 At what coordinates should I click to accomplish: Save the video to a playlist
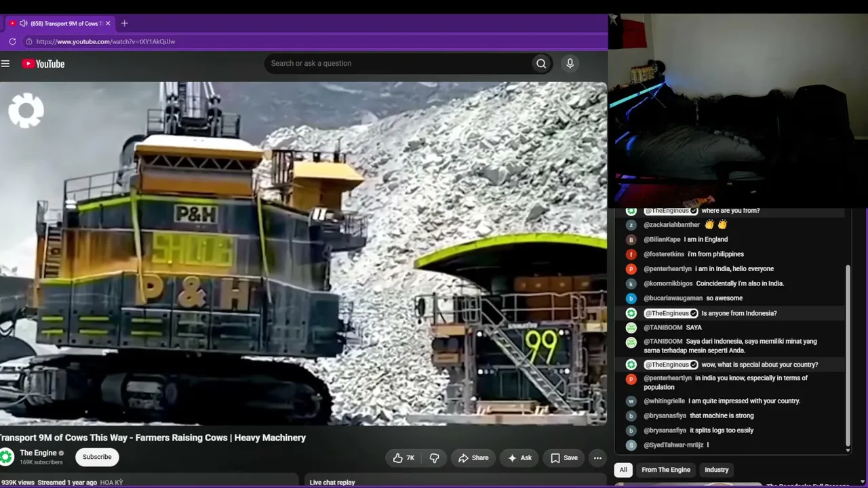564,458
